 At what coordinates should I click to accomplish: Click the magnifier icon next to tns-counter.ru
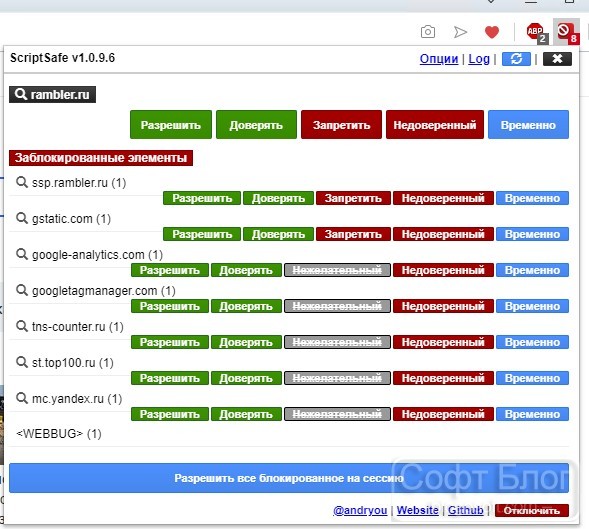point(22,326)
